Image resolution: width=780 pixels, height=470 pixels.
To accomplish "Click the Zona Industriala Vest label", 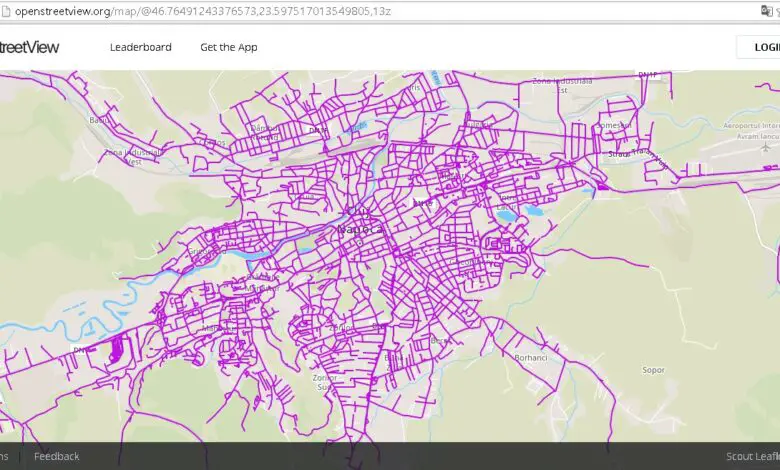I will point(133,157).
